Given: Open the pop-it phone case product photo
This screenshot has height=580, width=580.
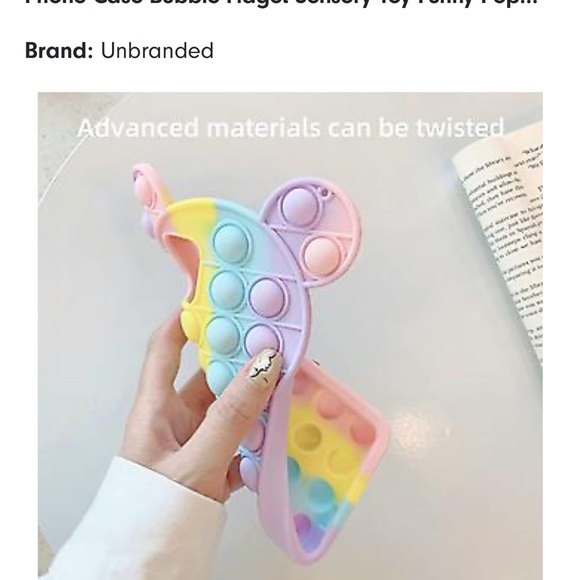Looking at the screenshot, I should (x=290, y=336).
